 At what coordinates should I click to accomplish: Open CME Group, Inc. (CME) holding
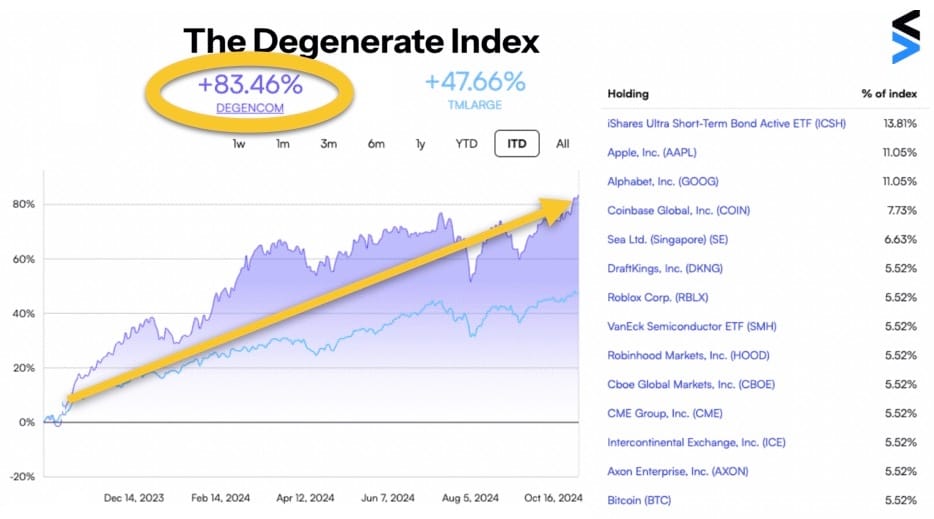pos(665,414)
